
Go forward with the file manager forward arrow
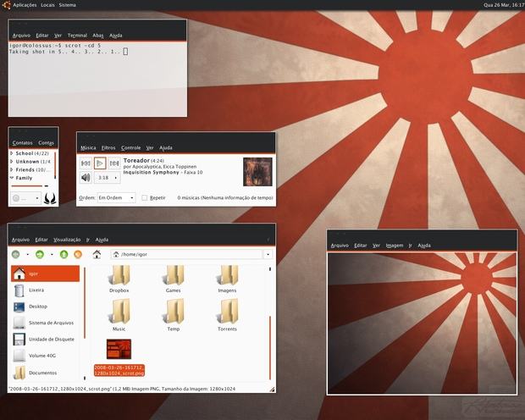click(x=40, y=254)
